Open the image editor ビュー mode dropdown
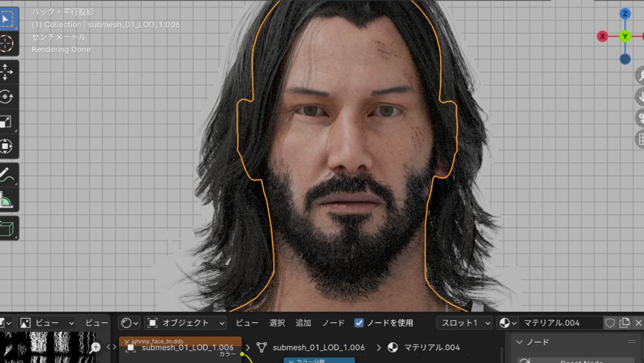Image resolution: width=644 pixels, height=363 pixels. pos(47,323)
